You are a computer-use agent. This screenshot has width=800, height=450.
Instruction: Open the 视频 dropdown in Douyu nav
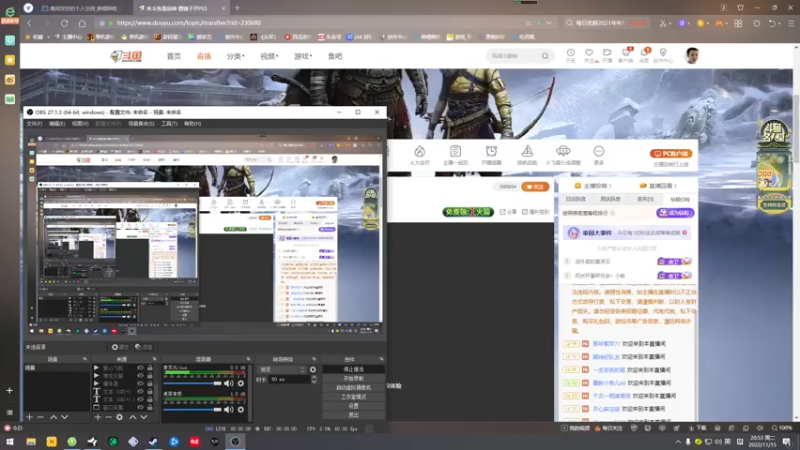pyautogui.click(x=269, y=56)
